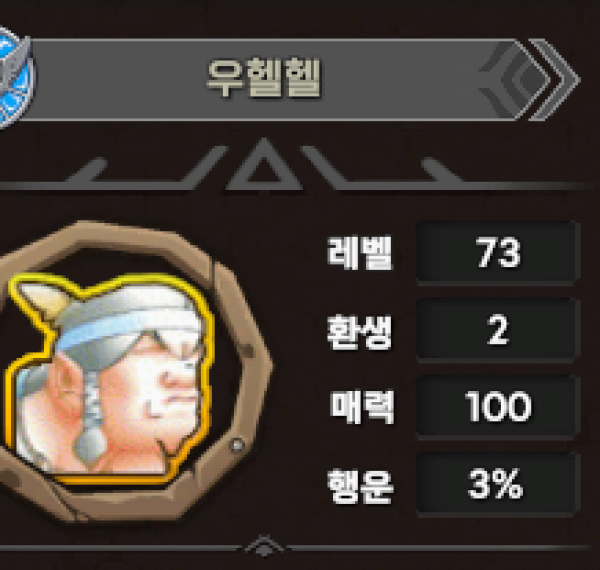The width and height of the screenshot is (600, 570).
Task: Click the rivet on the portrait frame
Action: [237, 445]
